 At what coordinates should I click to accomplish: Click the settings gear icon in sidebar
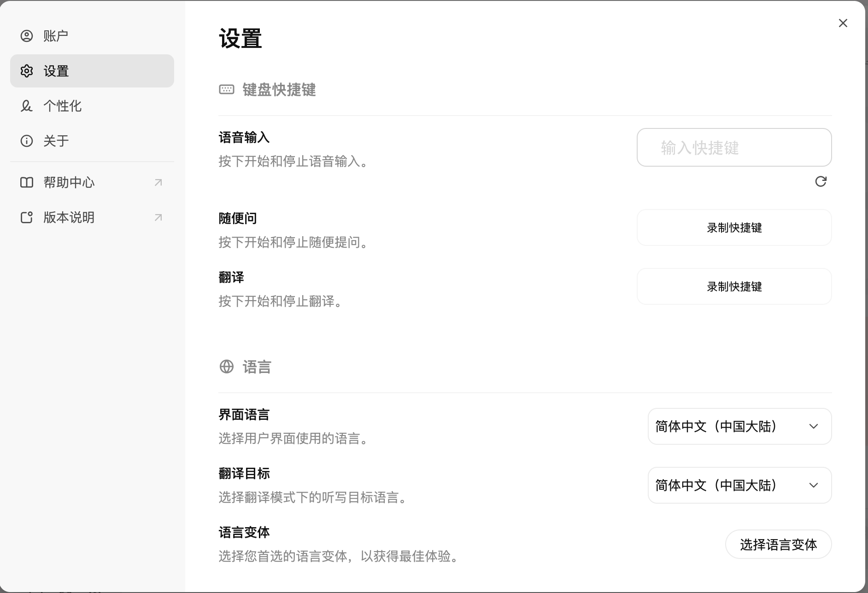point(27,71)
